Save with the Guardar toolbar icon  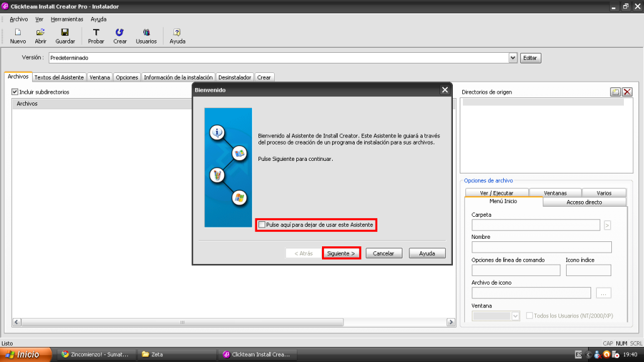[x=65, y=36]
